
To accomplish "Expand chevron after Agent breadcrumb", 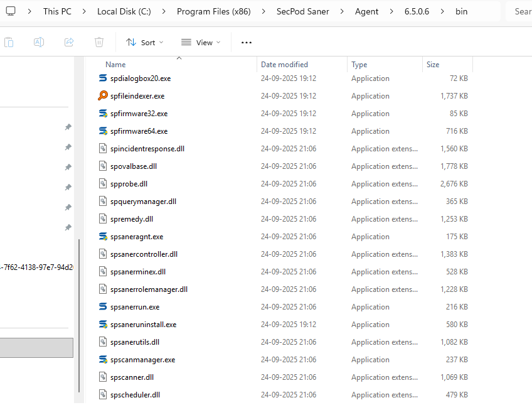I will (391, 11).
